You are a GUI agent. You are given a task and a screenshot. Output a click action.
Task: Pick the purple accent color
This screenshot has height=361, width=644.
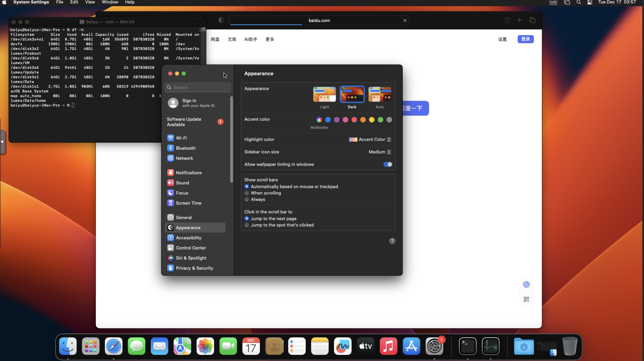[336, 120]
